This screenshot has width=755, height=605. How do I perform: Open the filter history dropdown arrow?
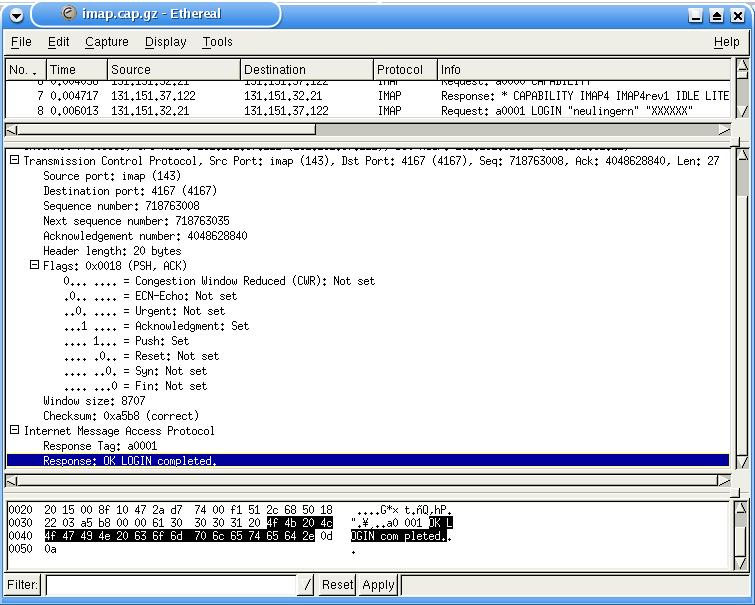pyautogui.click(x=307, y=585)
